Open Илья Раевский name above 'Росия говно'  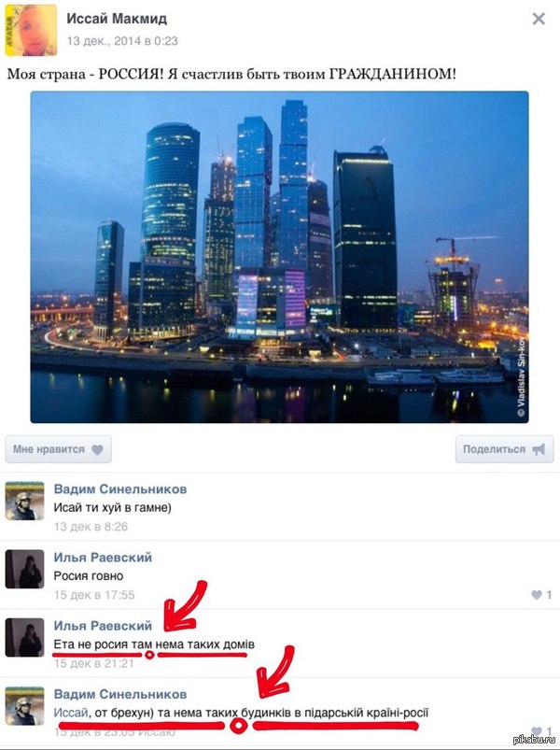[x=103, y=558]
